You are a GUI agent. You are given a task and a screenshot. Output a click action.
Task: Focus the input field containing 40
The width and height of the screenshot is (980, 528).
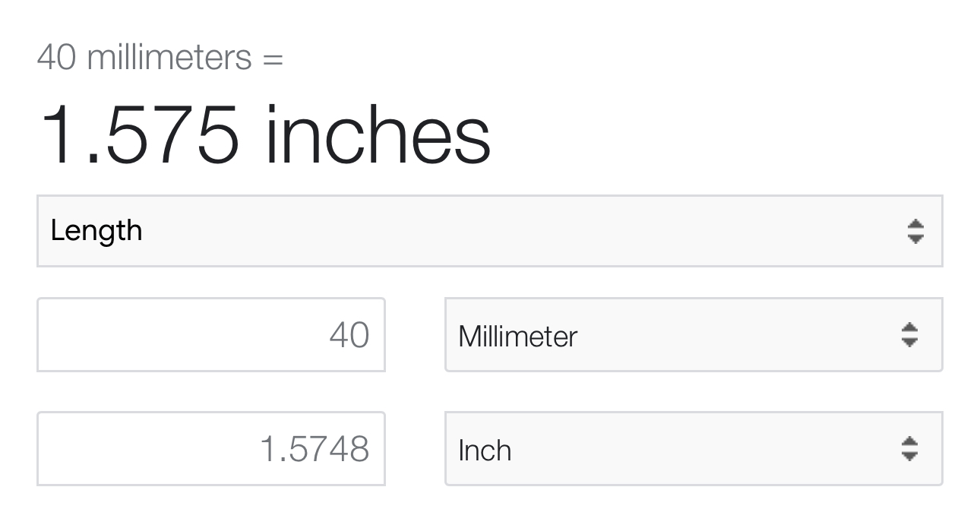point(211,335)
